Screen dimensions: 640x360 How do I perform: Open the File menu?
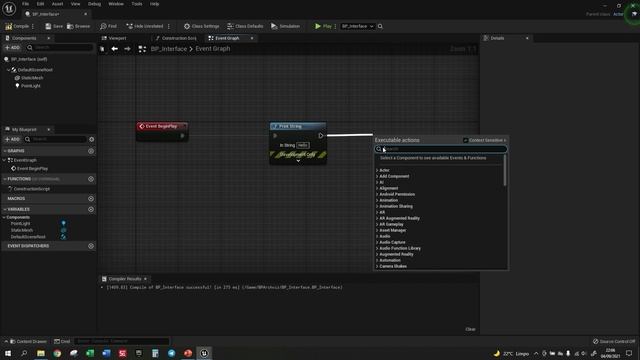click(25, 4)
